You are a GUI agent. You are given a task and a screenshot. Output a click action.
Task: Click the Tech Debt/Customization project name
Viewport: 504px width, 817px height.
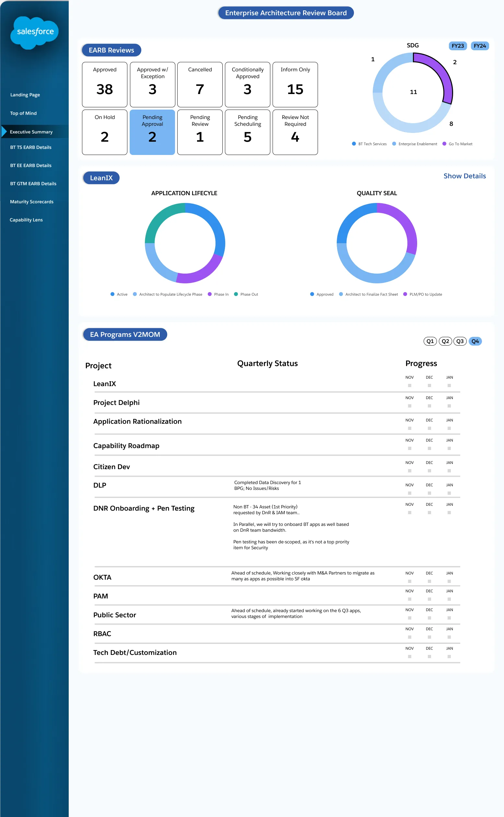click(x=135, y=652)
